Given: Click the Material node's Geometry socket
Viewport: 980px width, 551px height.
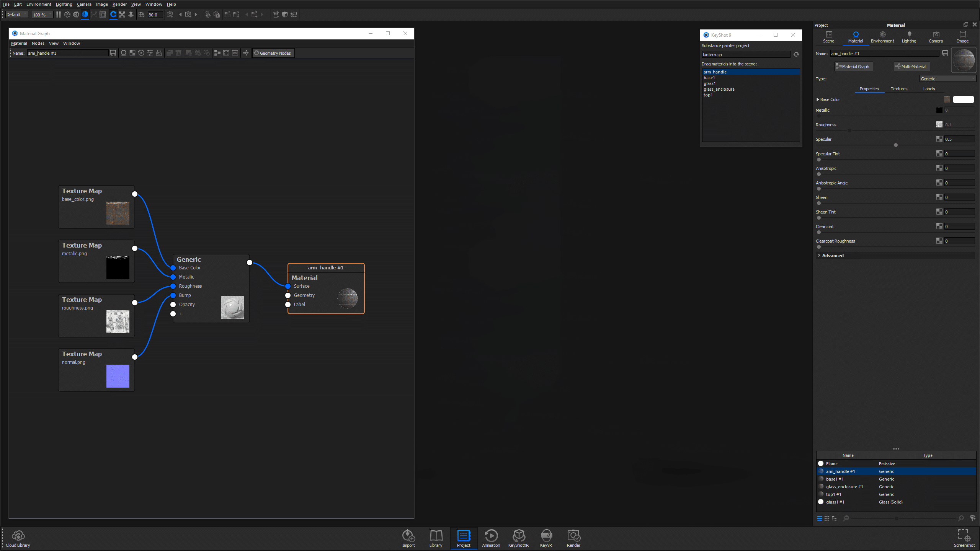Looking at the screenshot, I should (x=288, y=295).
